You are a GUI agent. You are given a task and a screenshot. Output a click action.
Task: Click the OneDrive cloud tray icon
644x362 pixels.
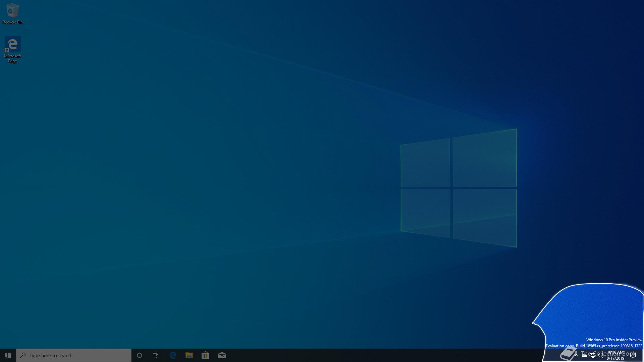click(585, 355)
